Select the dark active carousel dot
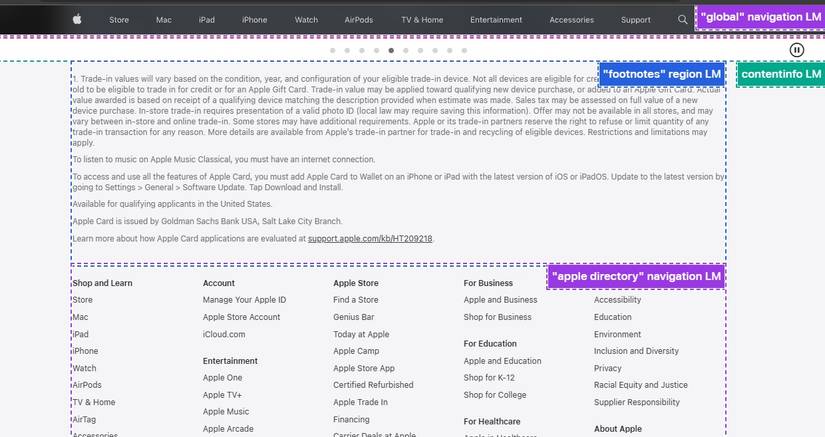The height and width of the screenshot is (437, 825). (x=391, y=50)
